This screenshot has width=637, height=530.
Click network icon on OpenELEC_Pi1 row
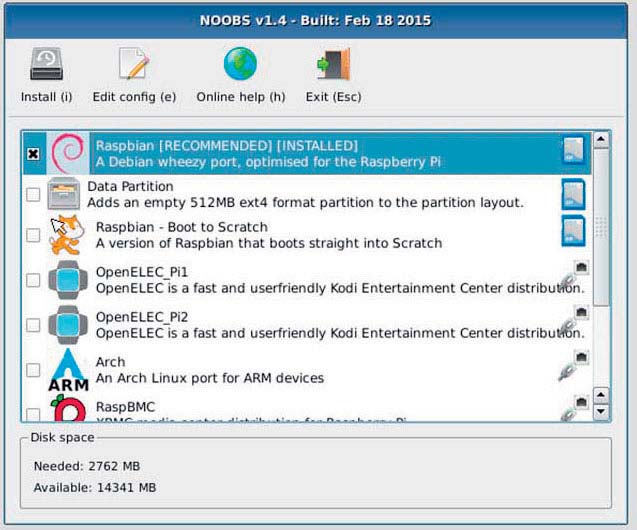(x=574, y=275)
